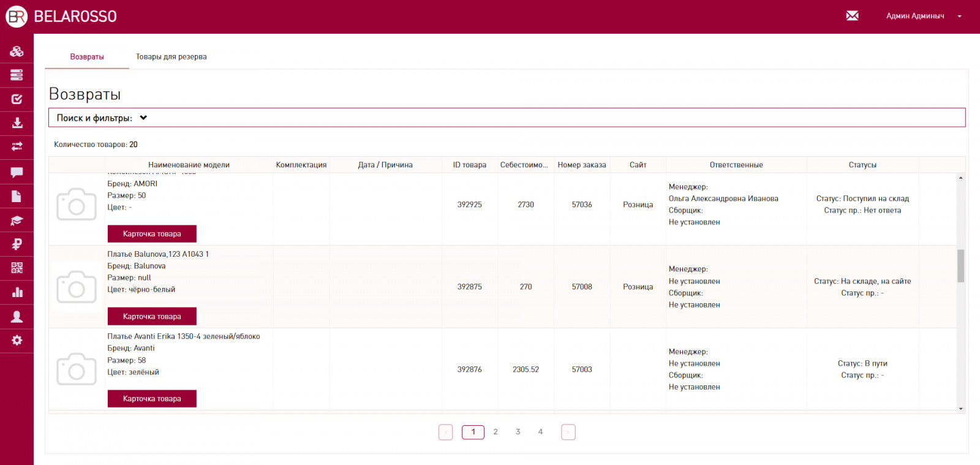
Task: Open the user profile sidebar section
Action: [17, 316]
